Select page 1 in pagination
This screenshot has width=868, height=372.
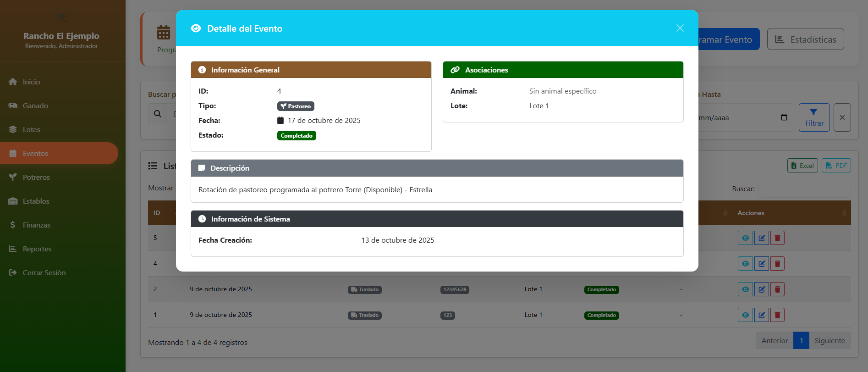[801, 340]
